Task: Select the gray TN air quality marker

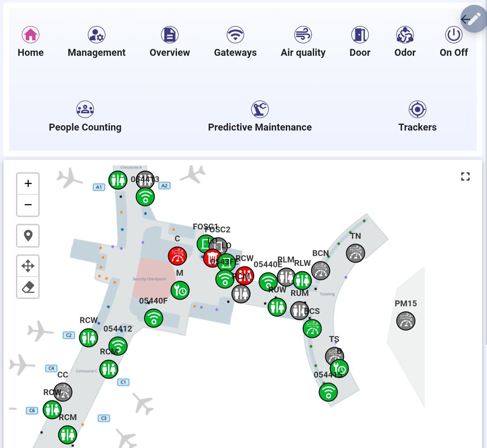Action: tap(356, 253)
